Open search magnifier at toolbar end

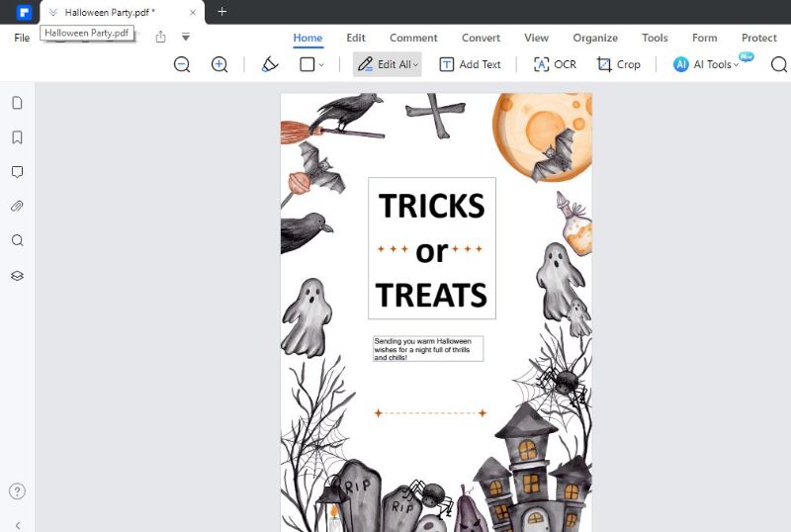(779, 64)
